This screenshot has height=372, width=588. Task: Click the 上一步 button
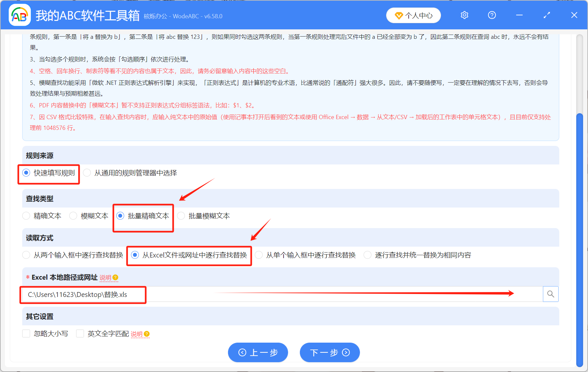point(258,352)
